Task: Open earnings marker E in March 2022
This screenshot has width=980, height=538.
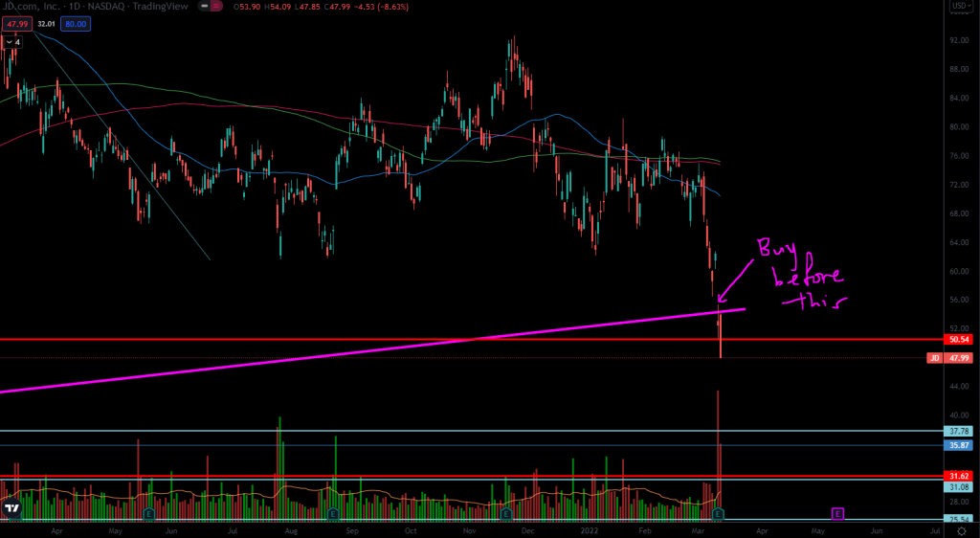Action: coord(718,514)
